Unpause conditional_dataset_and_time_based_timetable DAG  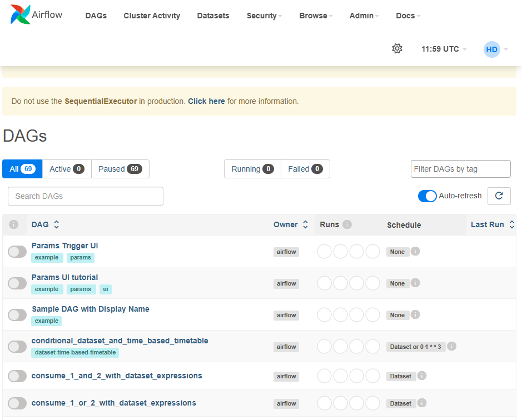[x=17, y=347]
